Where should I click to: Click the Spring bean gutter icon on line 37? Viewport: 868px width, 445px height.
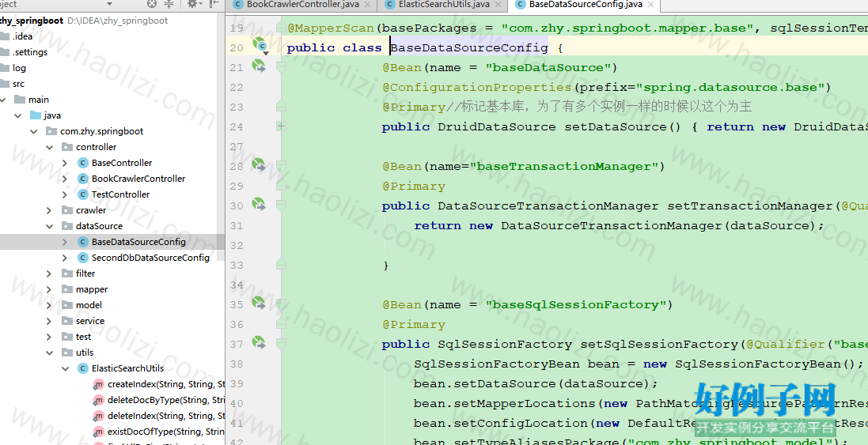[x=259, y=342]
